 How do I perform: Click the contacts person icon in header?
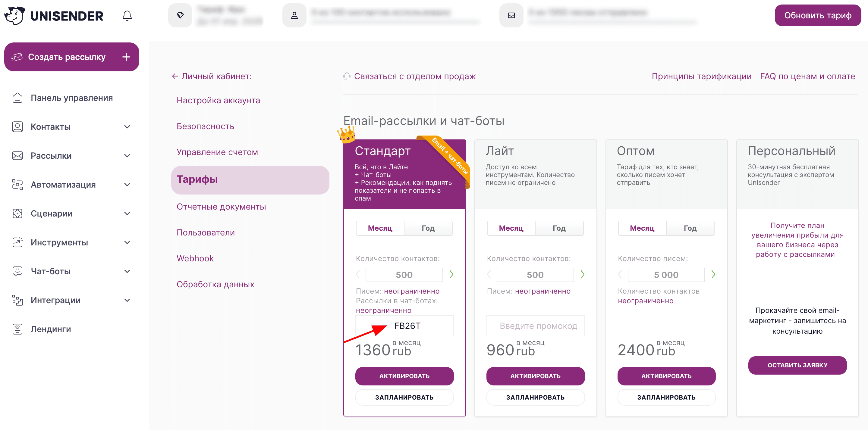point(294,15)
